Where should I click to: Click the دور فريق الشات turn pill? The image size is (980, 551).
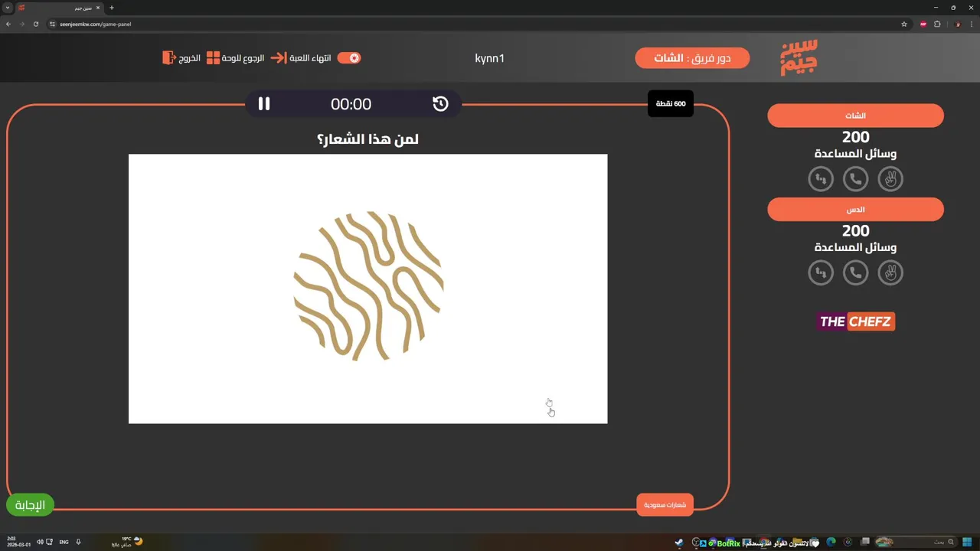692,58
